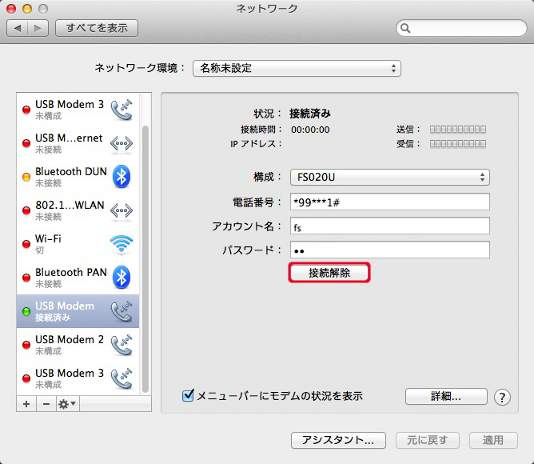
Task: Click the 電話番号 phone number field
Action: click(x=390, y=202)
